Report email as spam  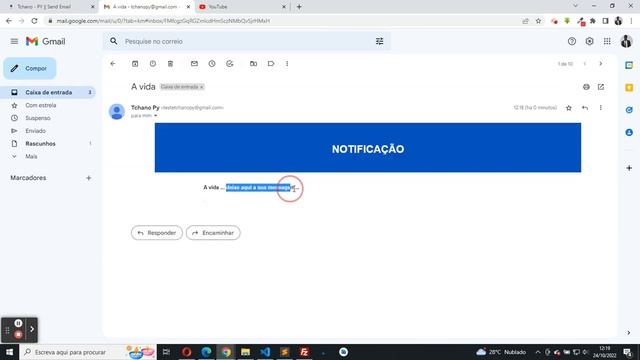coord(153,64)
